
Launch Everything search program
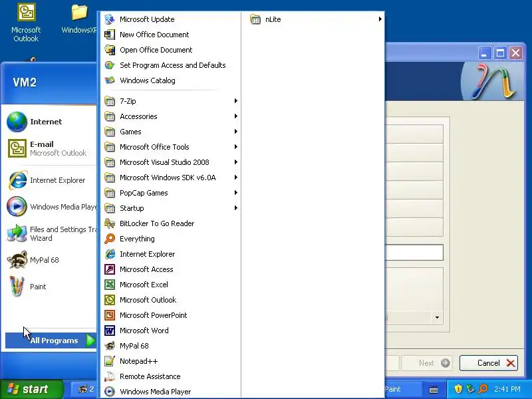171,239
